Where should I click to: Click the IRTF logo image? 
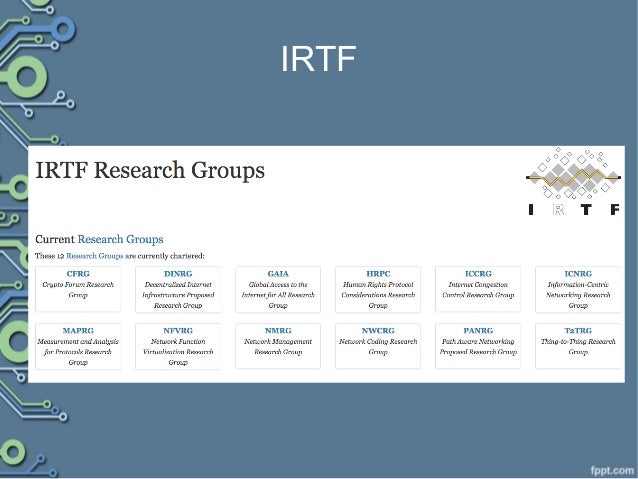tap(573, 182)
